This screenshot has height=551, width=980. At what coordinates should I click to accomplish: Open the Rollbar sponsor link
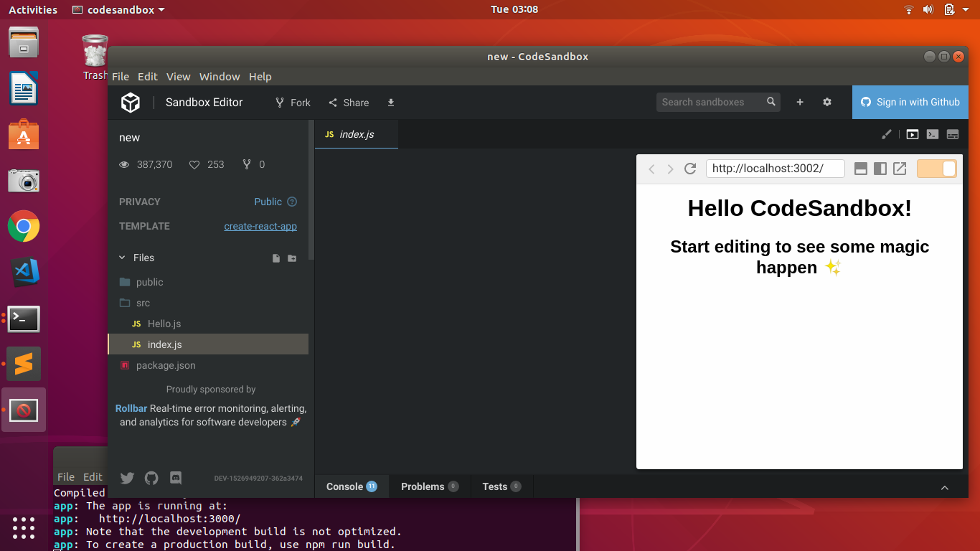point(131,408)
